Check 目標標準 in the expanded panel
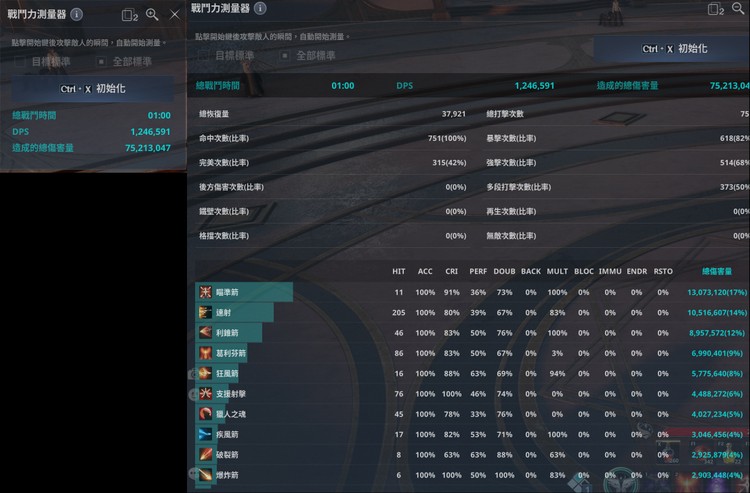The width and height of the screenshot is (750, 493). coord(203,55)
